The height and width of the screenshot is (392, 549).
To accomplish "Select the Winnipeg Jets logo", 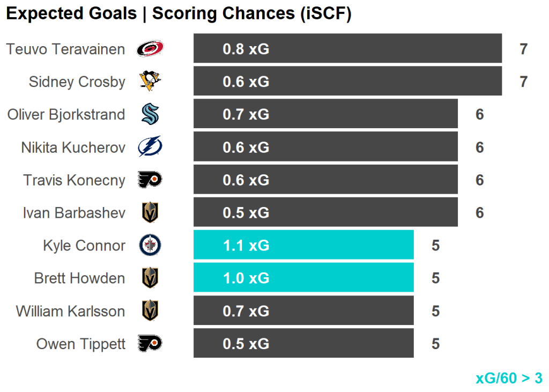I will click(x=150, y=246).
